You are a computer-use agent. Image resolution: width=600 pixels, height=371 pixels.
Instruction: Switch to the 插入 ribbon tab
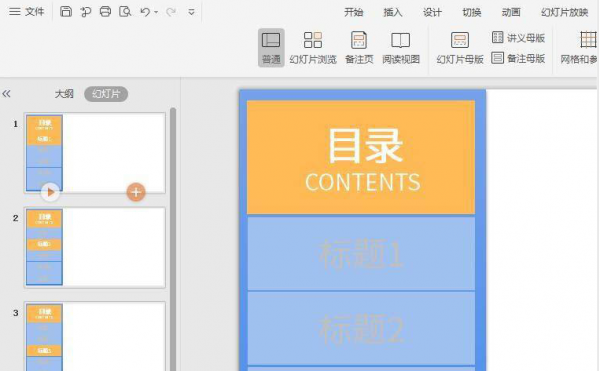(393, 12)
